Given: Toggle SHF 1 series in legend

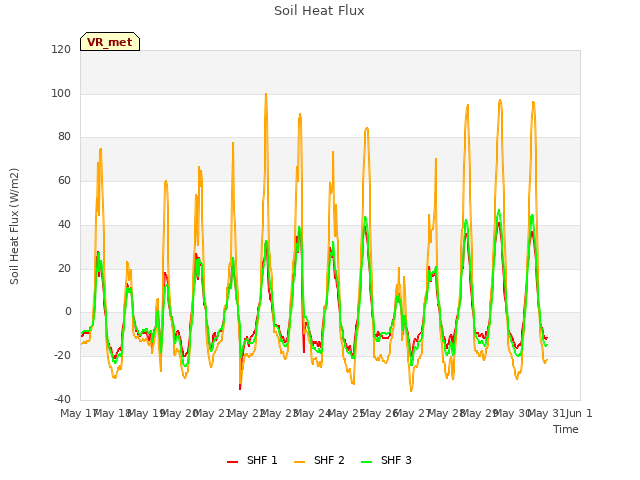Looking at the screenshot, I should click(x=252, y=460).
